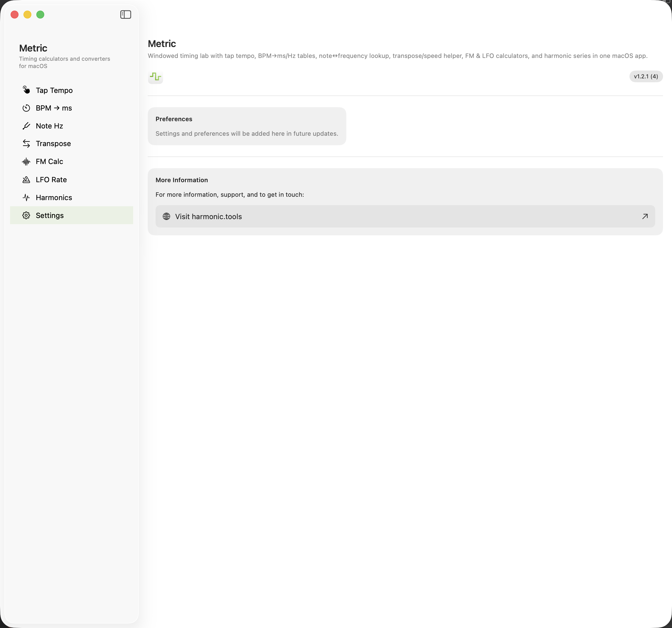The width and height of the screenshot is (672, 628).
Task: Select the FM Calc waveform icon
Action: [x=27, y=161]
